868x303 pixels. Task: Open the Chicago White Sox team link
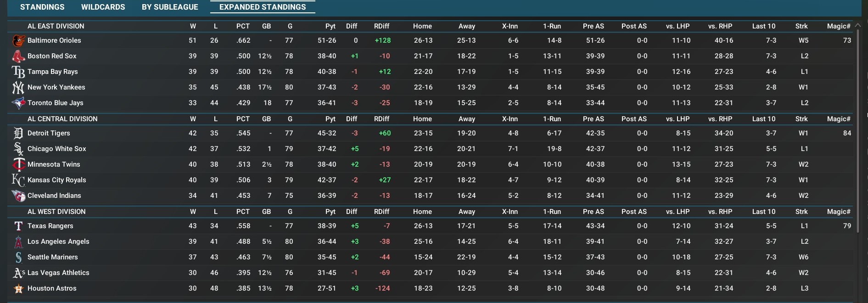point(56,149)
